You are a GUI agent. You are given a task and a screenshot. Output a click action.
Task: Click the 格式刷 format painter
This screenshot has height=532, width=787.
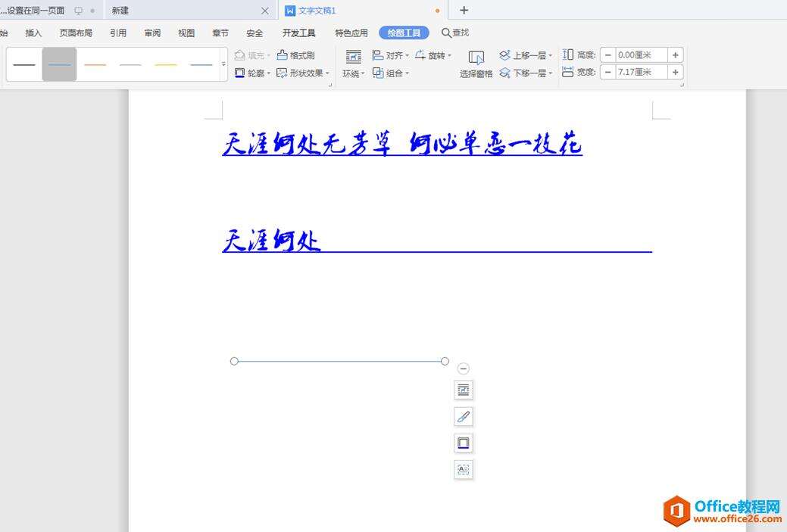click(295, 55)
